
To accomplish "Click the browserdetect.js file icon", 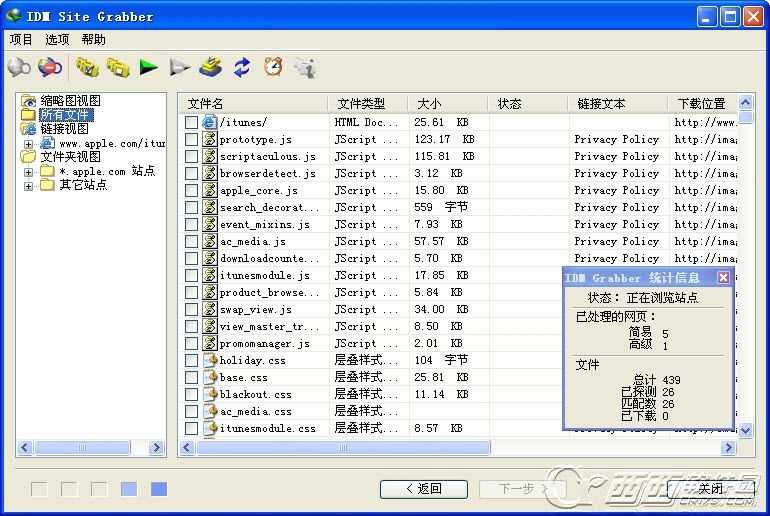I will 210,173.
